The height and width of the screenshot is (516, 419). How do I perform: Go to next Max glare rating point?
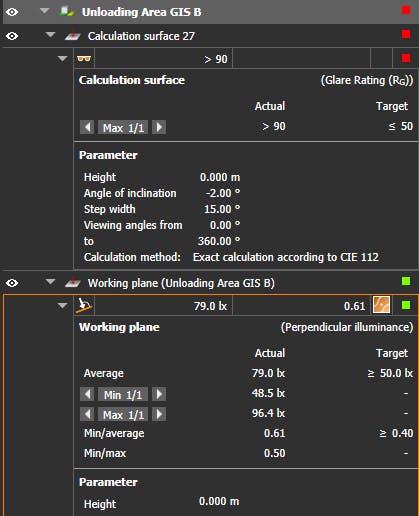click(159, 127)
